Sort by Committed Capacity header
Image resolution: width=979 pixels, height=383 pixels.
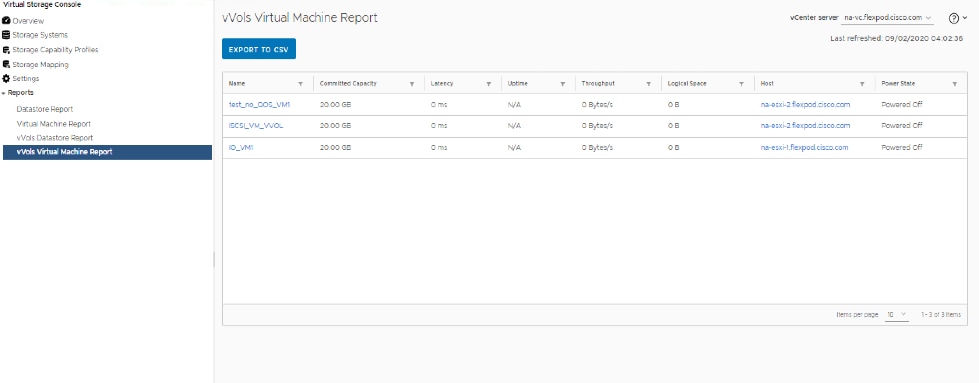click(348, 83)
